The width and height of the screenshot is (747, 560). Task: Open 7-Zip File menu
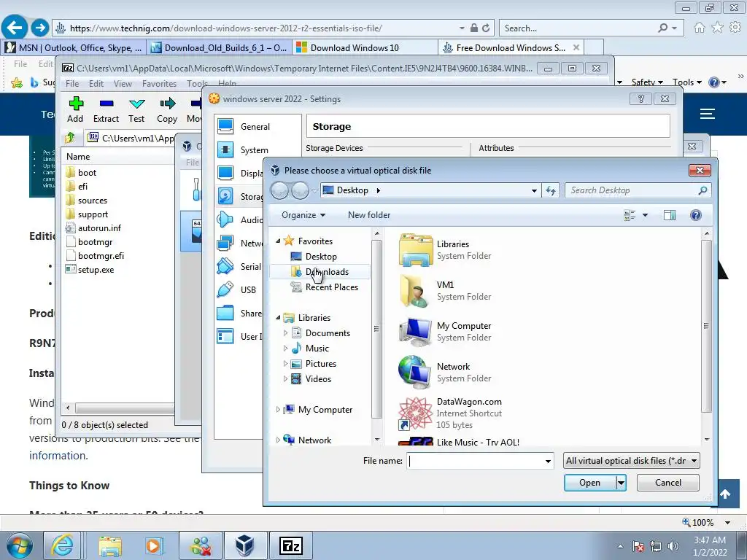pos(72,83)
